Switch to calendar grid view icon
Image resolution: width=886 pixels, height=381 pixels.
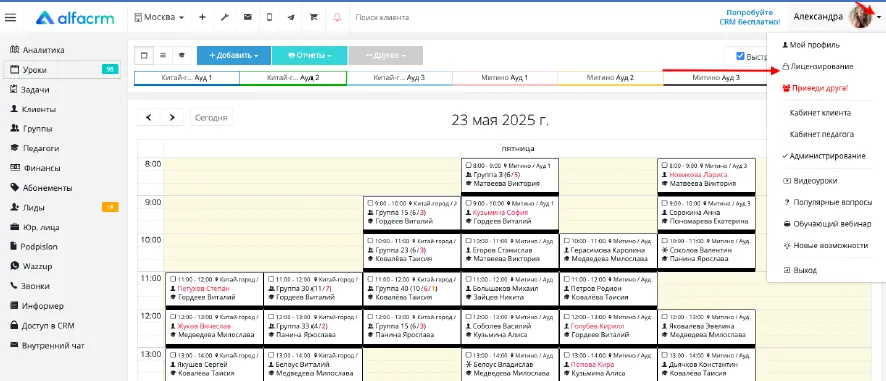pyautogui.click(x=144, y=55)
